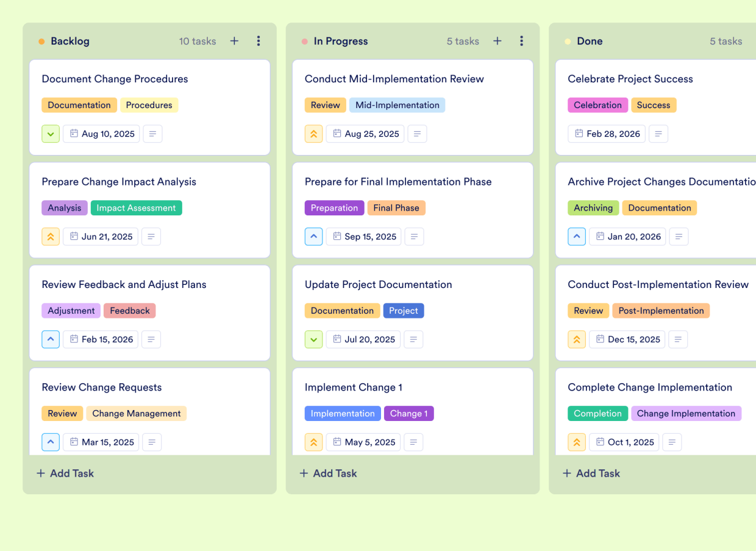Image resolution: width=756 pixels, height=551 pixels.
Task: Click the description icon on Document Change Procedures
Action: coord(152,134)
